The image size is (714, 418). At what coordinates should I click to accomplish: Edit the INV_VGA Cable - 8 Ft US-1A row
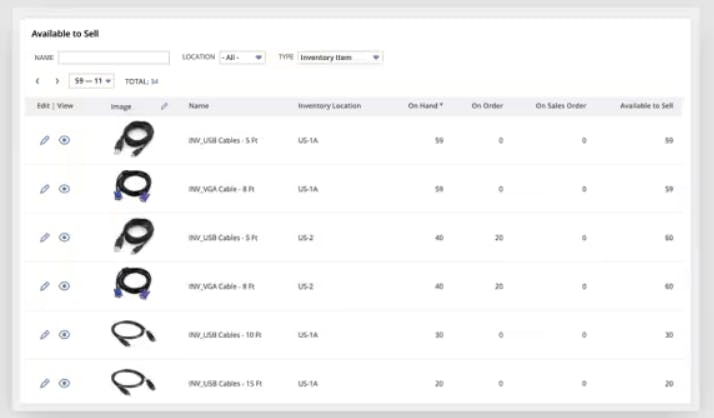pyautogui.click(x=45, y=189)
